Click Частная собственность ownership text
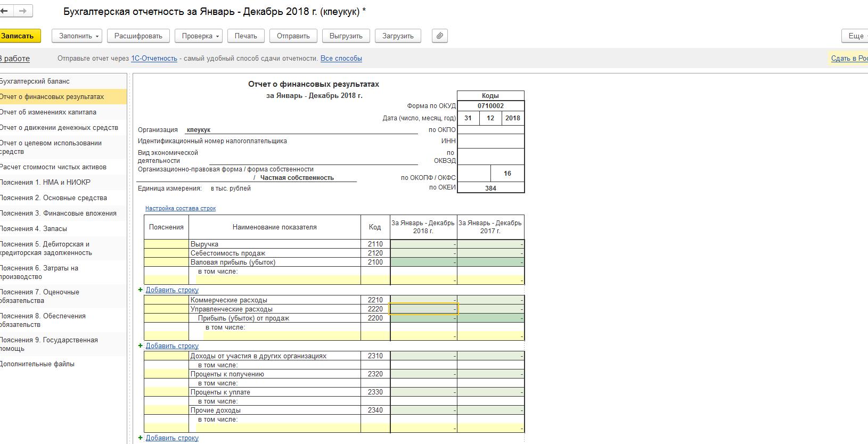This screenshot has height=444, width=868. (297, 178)
